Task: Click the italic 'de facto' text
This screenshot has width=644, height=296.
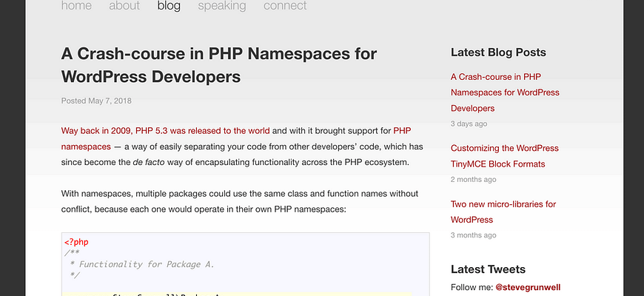Action: point(149,163)
